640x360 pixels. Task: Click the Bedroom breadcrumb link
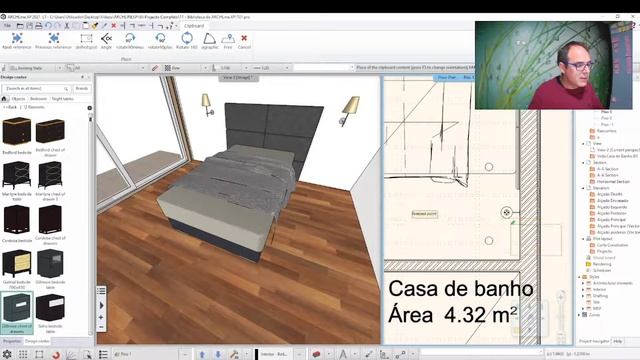pos(38,99)
